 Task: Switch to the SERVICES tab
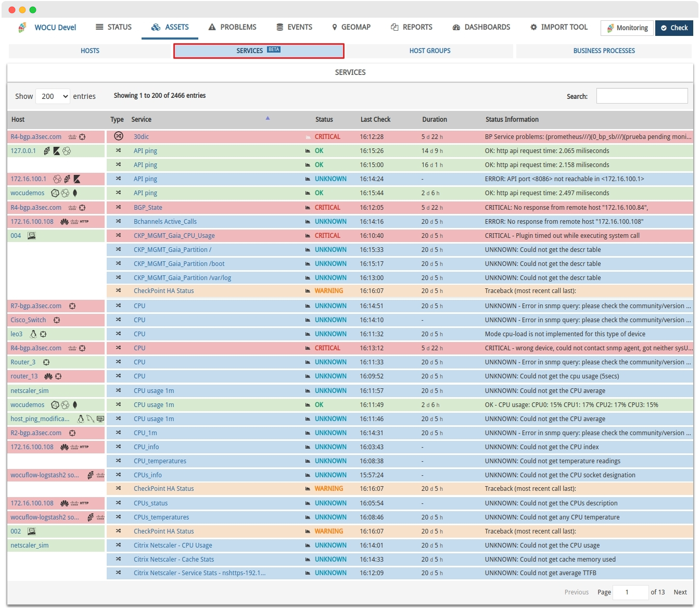[259, 50]
